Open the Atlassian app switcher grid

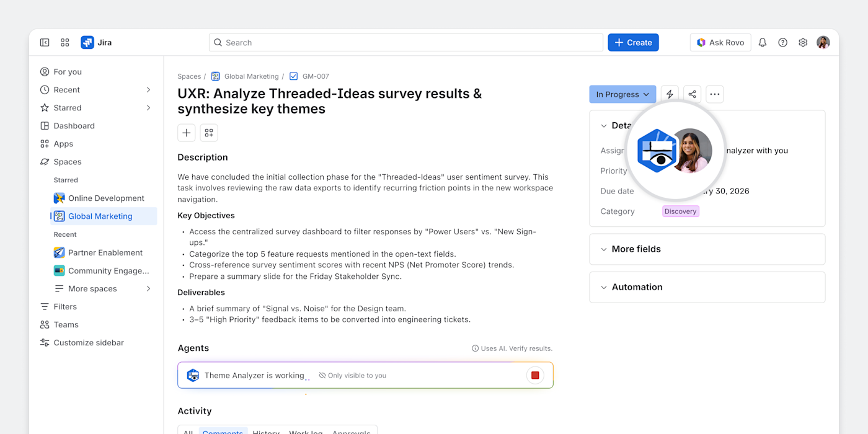click(x=64, y=42)
